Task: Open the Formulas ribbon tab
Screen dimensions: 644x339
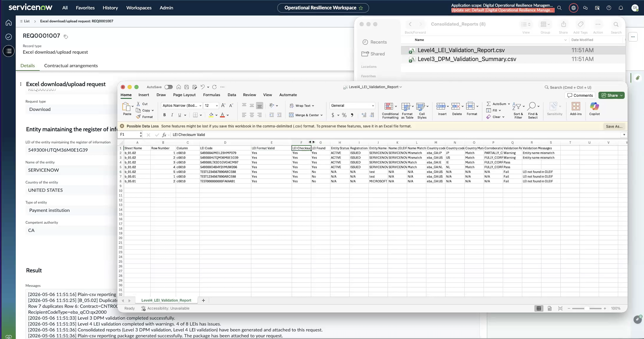Action: click(x=211, y=95)
